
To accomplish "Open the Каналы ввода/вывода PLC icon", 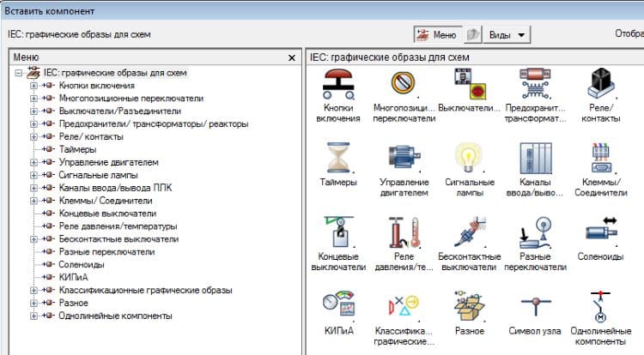I will (535, 159).
